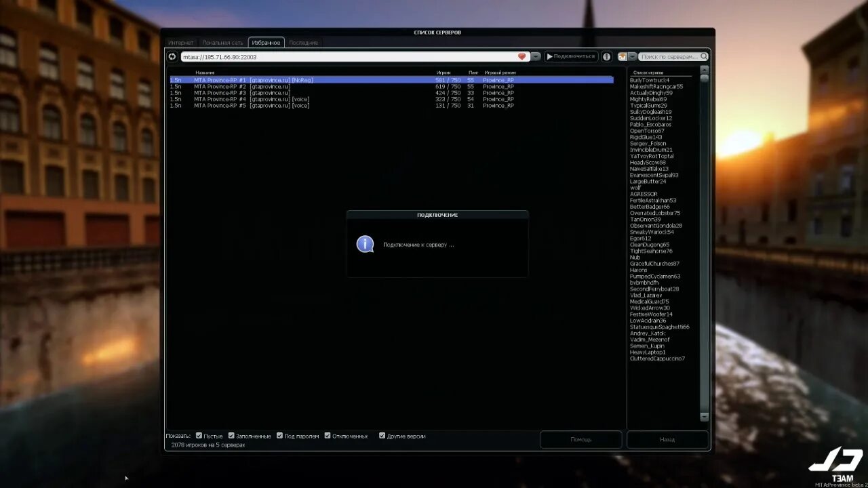
Task: Click player 'BetterBadger66'
Action: point(650,207)
